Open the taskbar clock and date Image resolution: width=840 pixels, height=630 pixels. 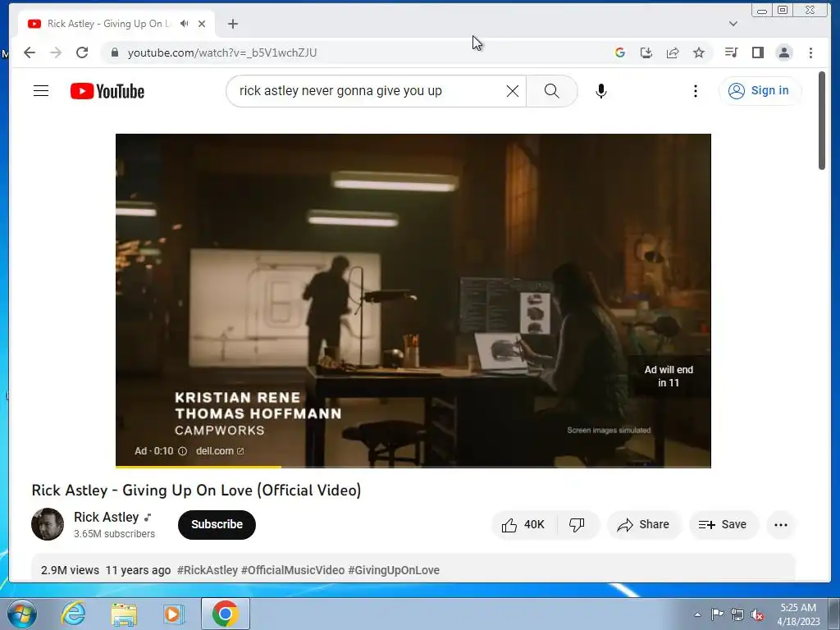tap(798, 614)
